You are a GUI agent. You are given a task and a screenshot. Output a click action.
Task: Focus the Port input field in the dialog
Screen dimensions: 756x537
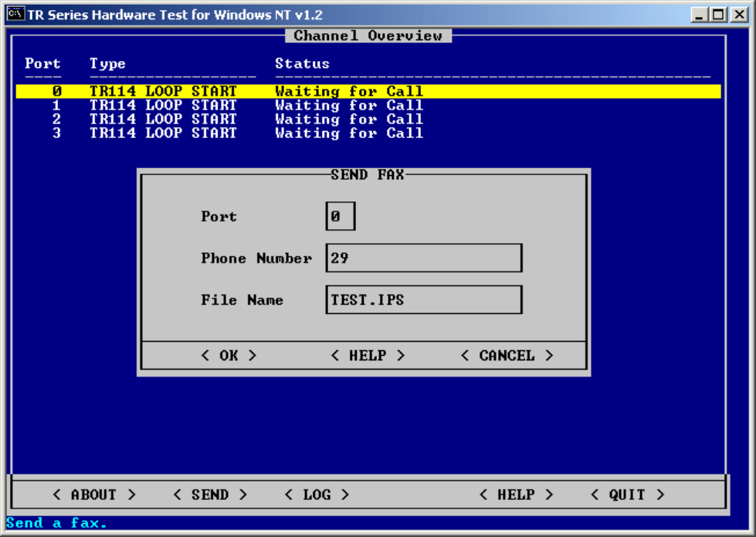pos(341,216)
